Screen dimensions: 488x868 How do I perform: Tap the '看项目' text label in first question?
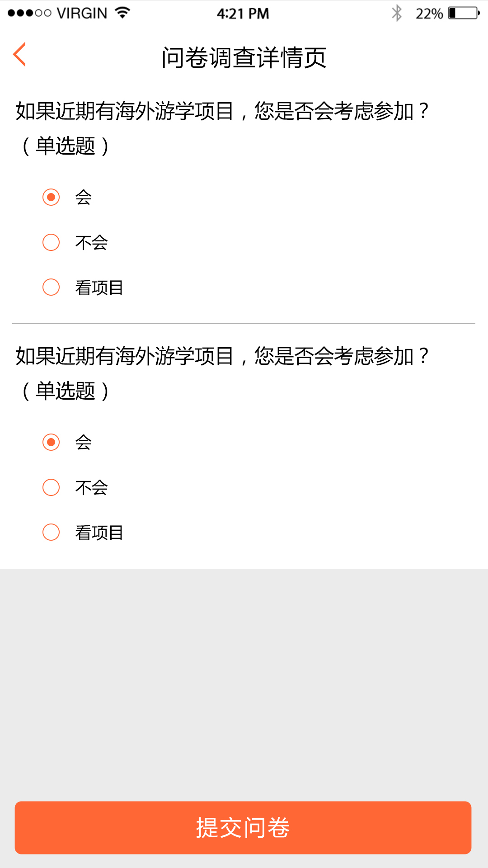[x=99, y=288]
